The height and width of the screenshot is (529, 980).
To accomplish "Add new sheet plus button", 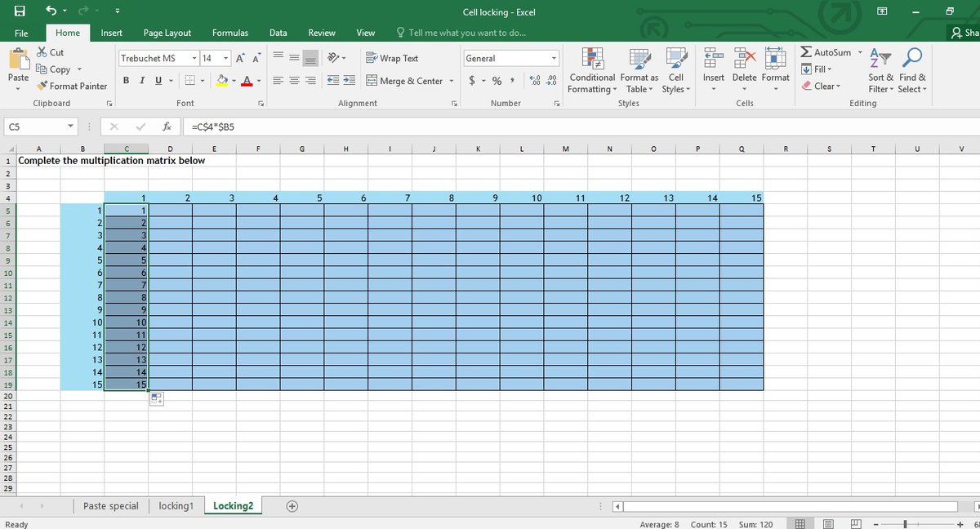I will pyautogui.click(x=292, y=506).
